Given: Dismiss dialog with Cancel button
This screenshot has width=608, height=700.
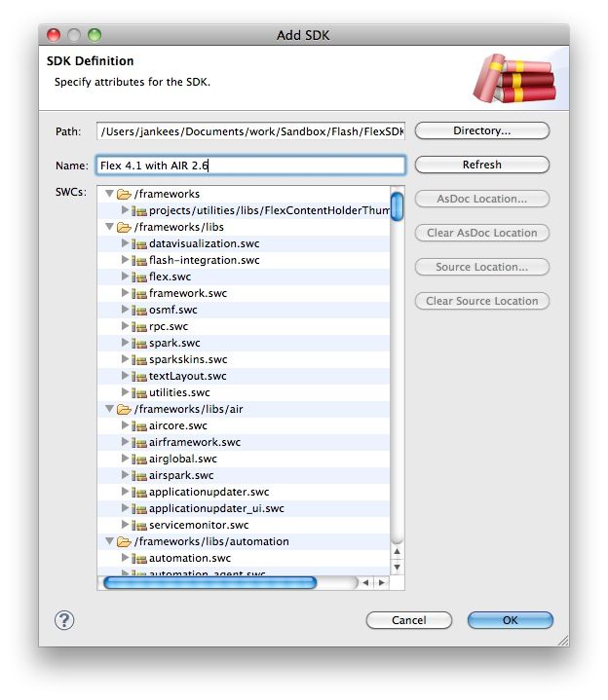Looking at the screenshot, I should (x=409, y=620).
